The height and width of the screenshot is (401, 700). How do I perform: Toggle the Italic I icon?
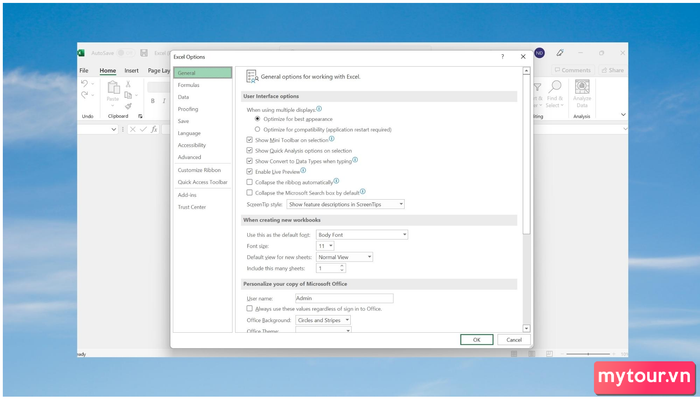164,101
